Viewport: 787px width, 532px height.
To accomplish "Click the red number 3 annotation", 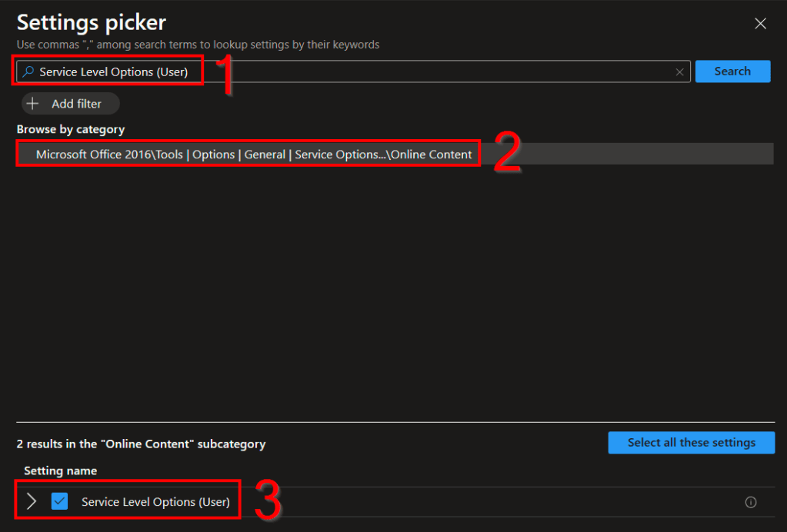I will point(268,500).
